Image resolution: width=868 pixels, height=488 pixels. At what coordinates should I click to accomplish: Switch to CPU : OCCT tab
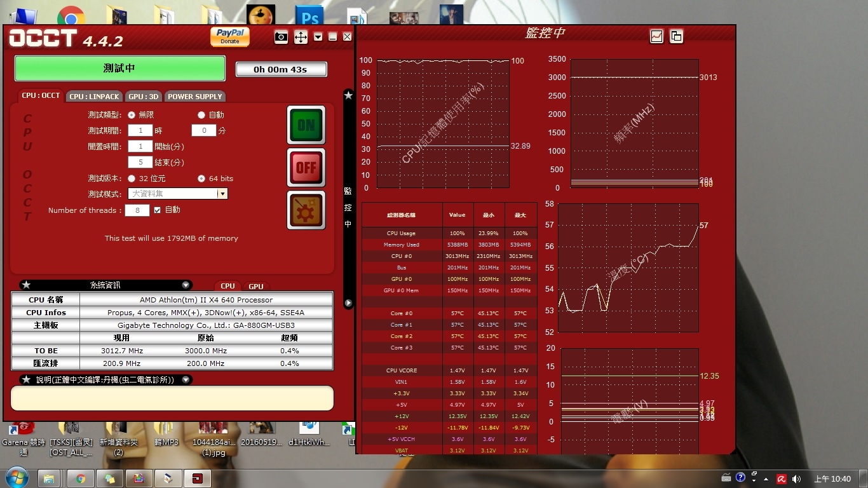click(x=41, y=96)
